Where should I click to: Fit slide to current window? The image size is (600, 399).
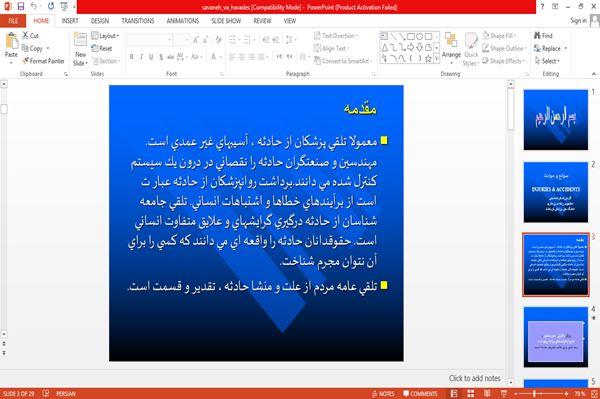pyautogui.click(x=594, y=394)
